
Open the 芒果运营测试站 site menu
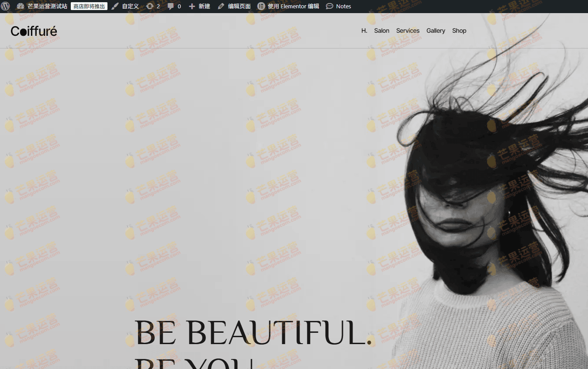click(x=42, y=7)
